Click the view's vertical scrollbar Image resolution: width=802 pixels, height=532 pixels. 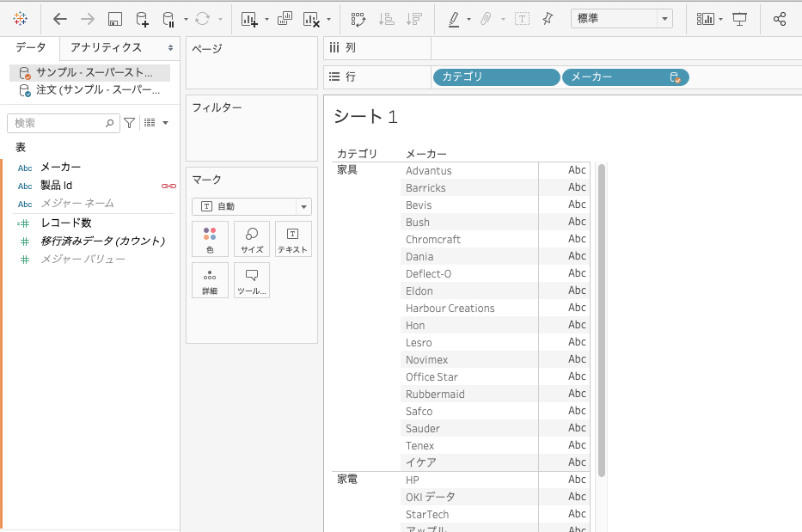click(x=602, y=321)
